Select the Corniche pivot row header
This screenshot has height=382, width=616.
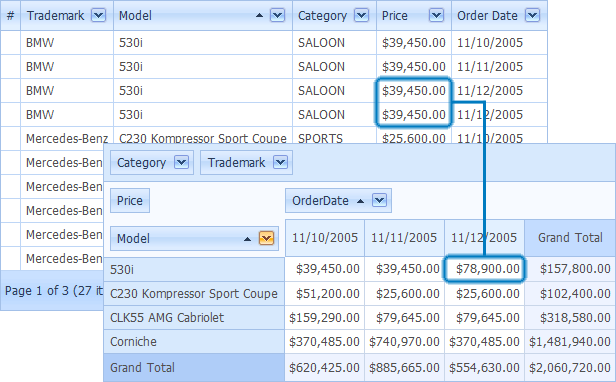pos(194,342)
